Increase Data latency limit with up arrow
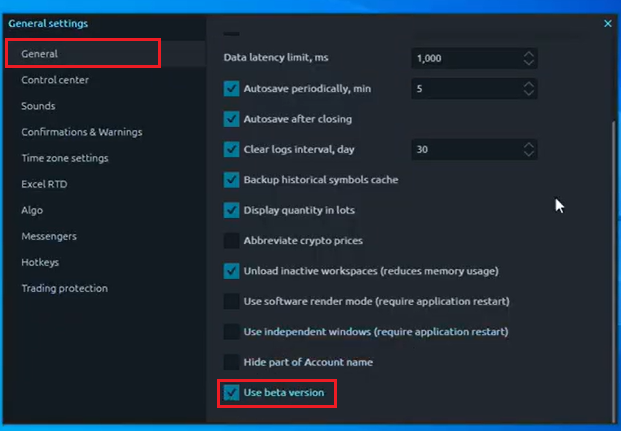The image size is (621, 431). point(529,54)
